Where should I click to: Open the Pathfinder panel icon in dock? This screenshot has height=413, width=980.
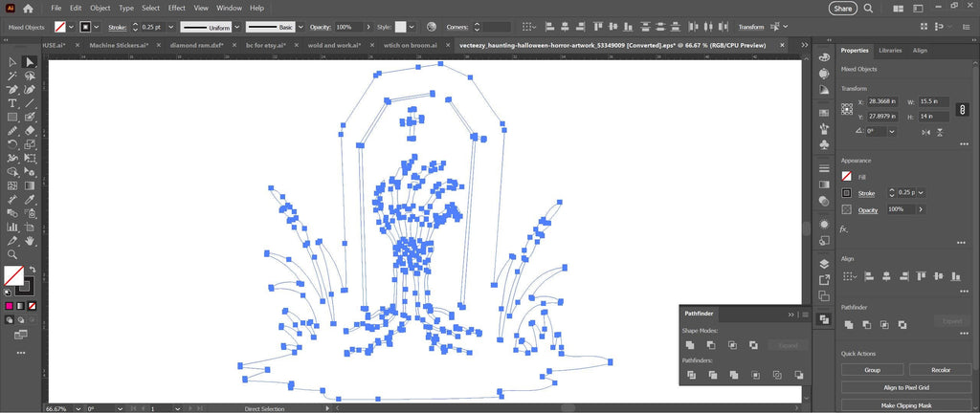(824, 318)
